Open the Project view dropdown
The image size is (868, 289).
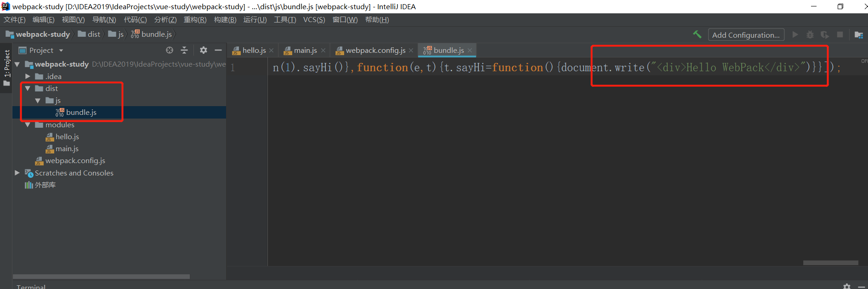[61, 51]
